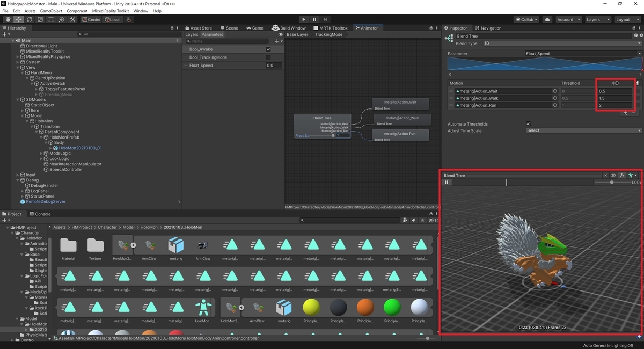Toggle Automate Thresholds checkbox
Screen dimensions: 644x349
click(528, 124)
